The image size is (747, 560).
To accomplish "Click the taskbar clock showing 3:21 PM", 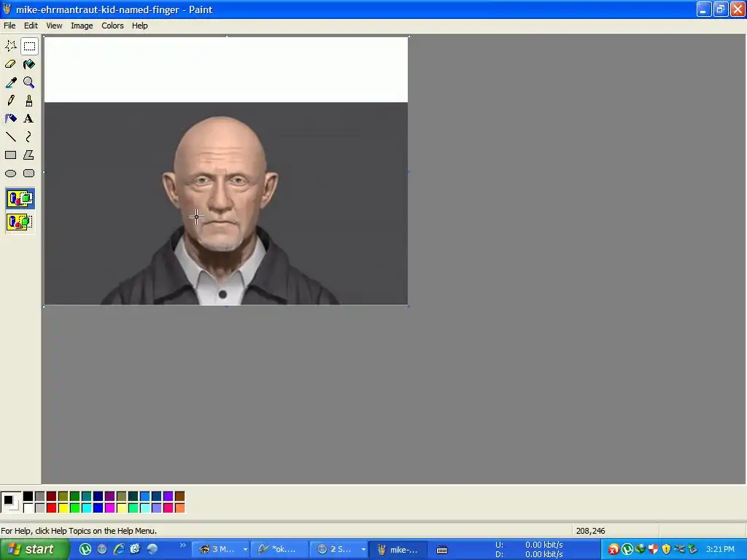I will 720,550.
